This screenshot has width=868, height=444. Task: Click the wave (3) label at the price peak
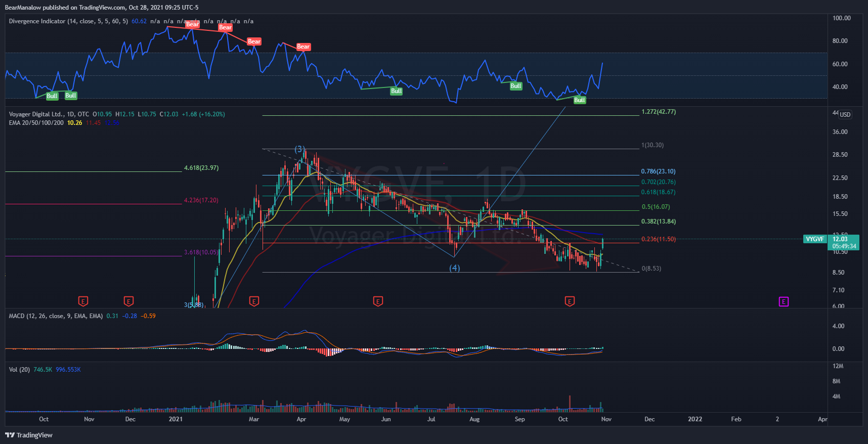(x=300, y=149)
